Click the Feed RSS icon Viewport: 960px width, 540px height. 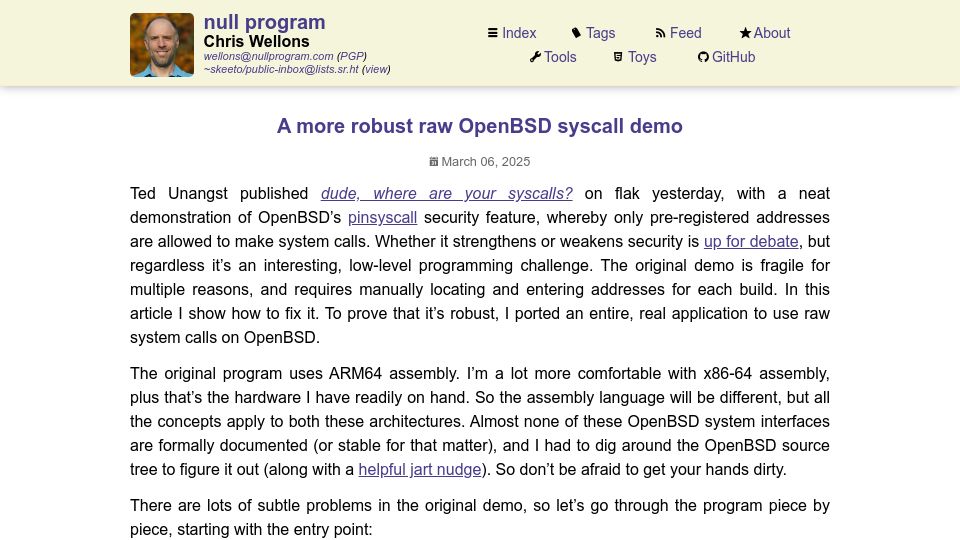coord(660,33)
